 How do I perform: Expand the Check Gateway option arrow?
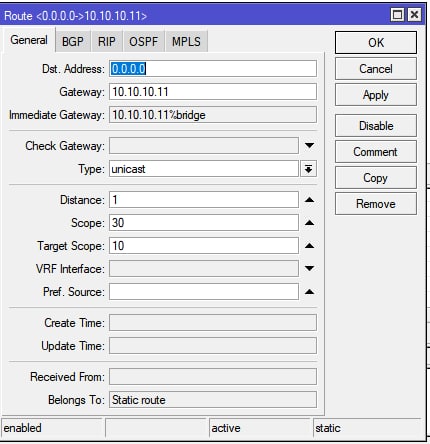(x=309, y=146)
